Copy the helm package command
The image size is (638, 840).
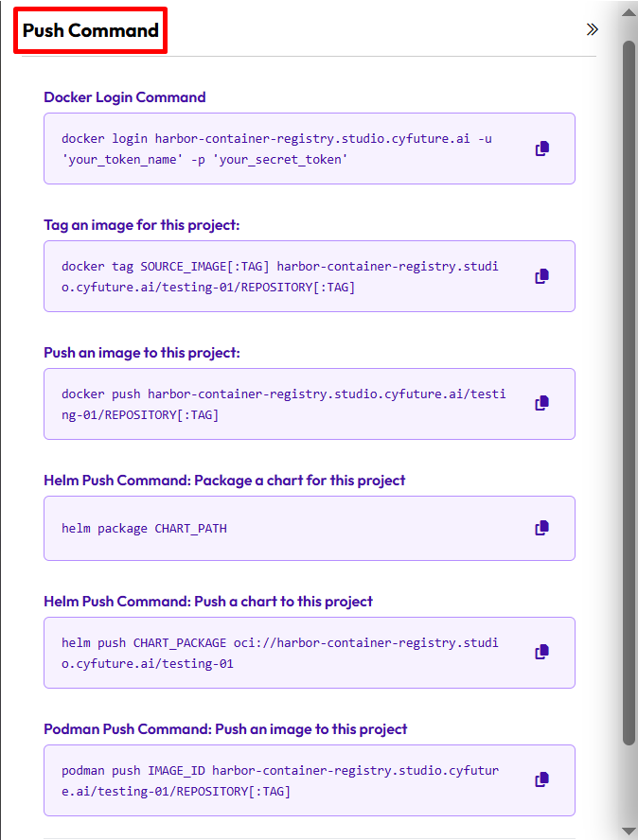[x=542, y=528]
